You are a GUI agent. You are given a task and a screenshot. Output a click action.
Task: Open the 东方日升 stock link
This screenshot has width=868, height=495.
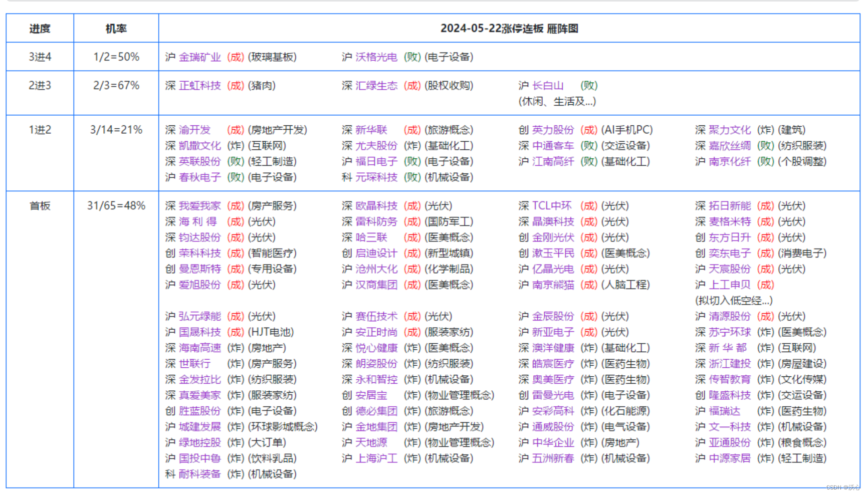point(730,237)
